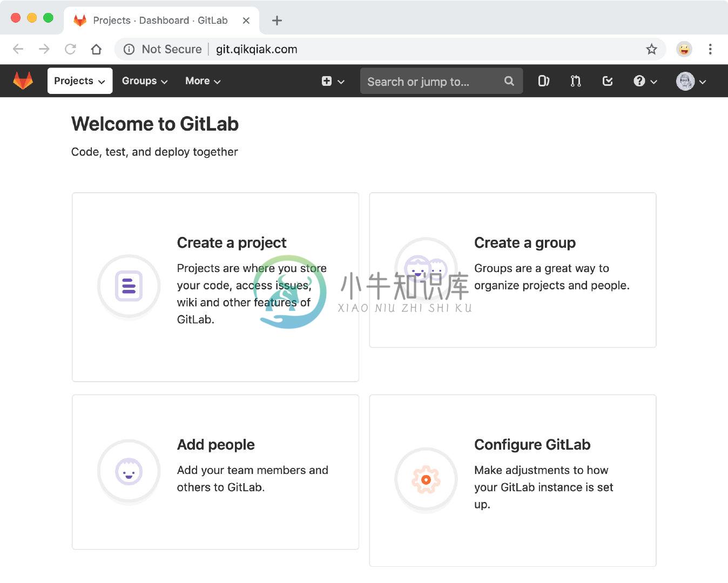Viewport: 728px width, 583px height.
Task: Expand the More menu
Action: coord(203,81)
